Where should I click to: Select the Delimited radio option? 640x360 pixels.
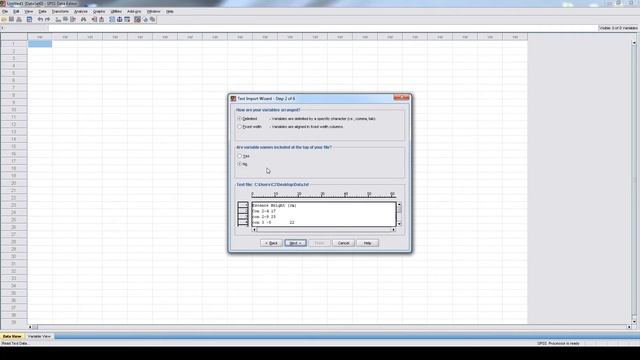click(x=240, y=118)
